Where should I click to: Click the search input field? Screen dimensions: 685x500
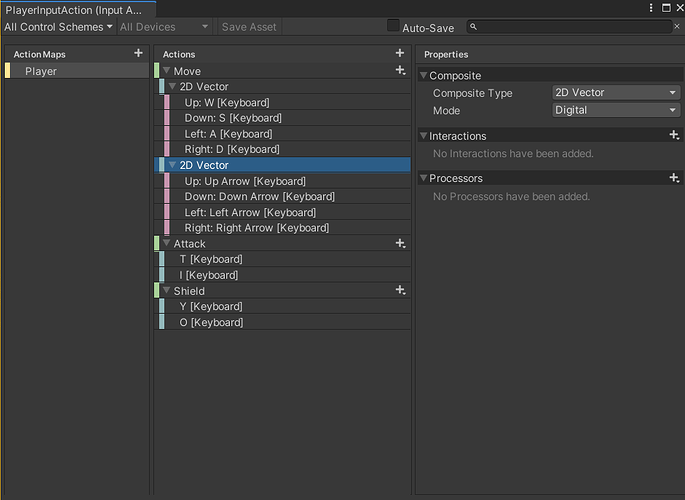[570, 28]
